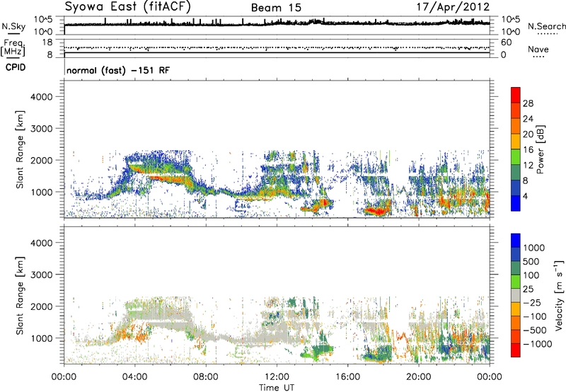566x392 pixels.
Task: Click the "-100" value on velocity colorbar
Action: point(535,316)
